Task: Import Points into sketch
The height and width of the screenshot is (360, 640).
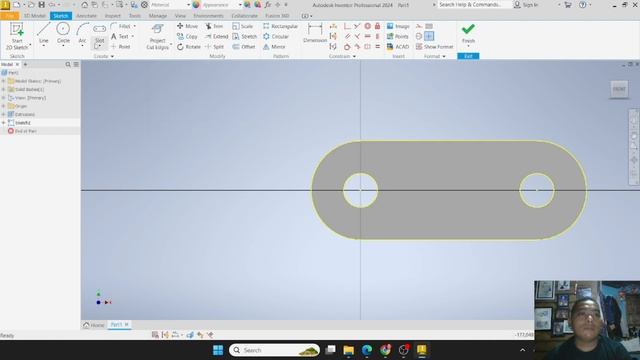Action: 398,36
